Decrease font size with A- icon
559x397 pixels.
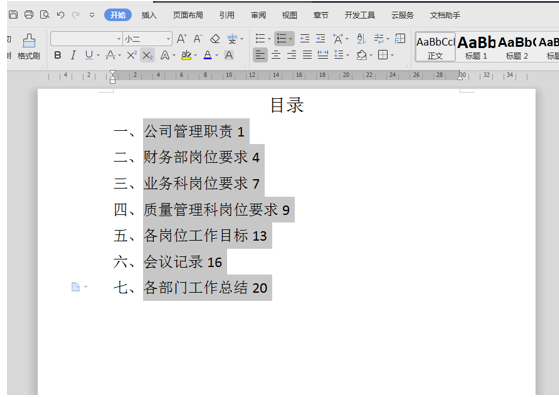198,38
